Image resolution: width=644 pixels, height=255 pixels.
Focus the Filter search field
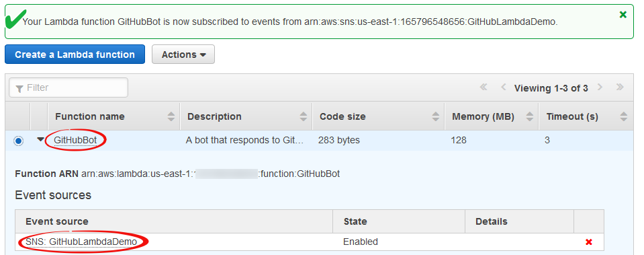pos(68,87)
